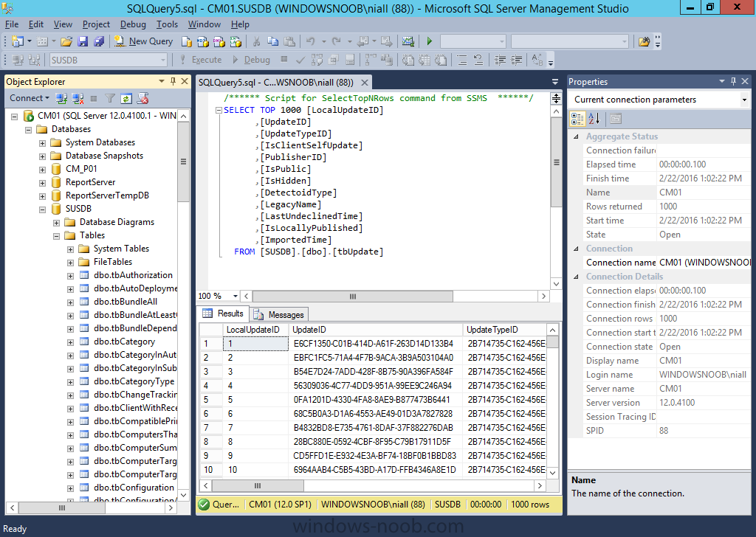
Task: Open the File menu
Action: click(x=12, y=24)
